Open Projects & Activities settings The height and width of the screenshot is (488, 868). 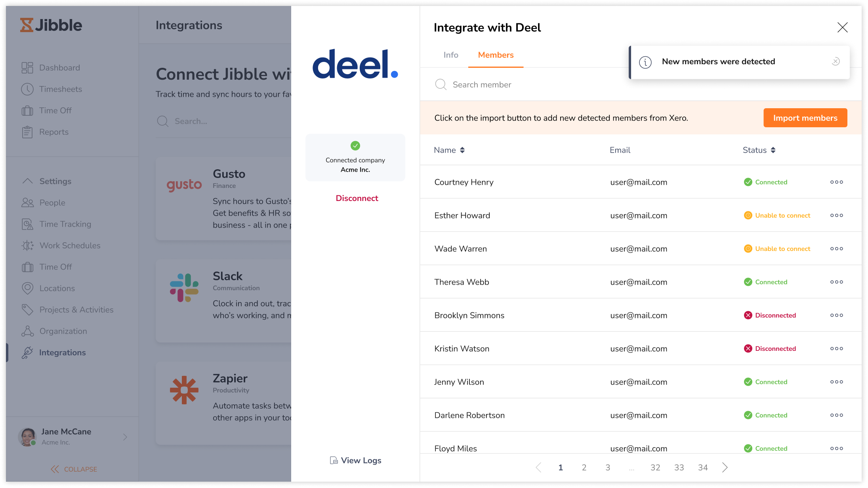67,310
